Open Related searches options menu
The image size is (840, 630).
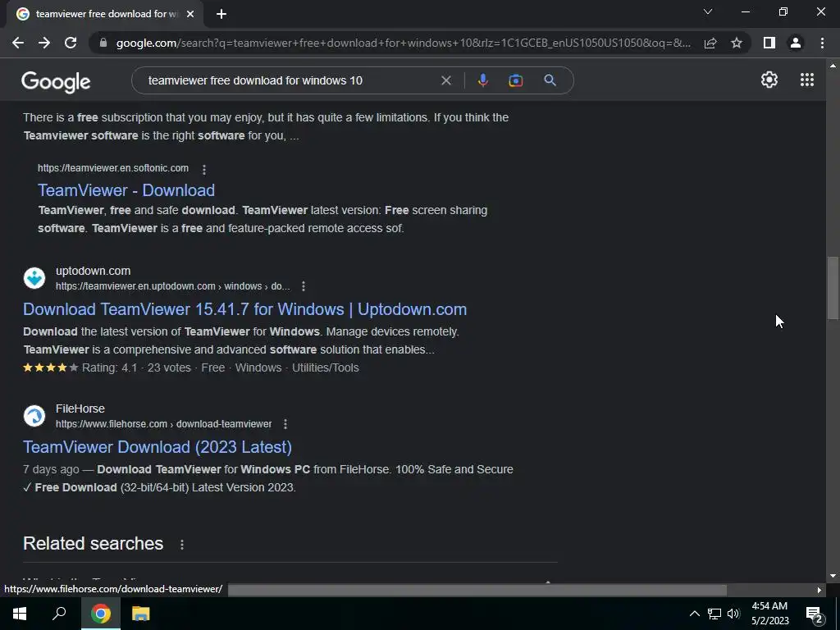coord(182,545)
